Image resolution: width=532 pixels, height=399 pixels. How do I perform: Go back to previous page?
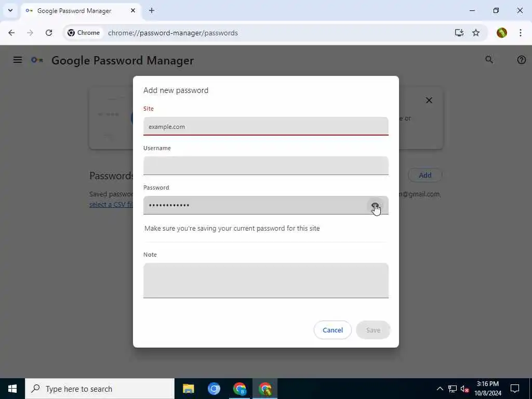(x=11, y=33)
